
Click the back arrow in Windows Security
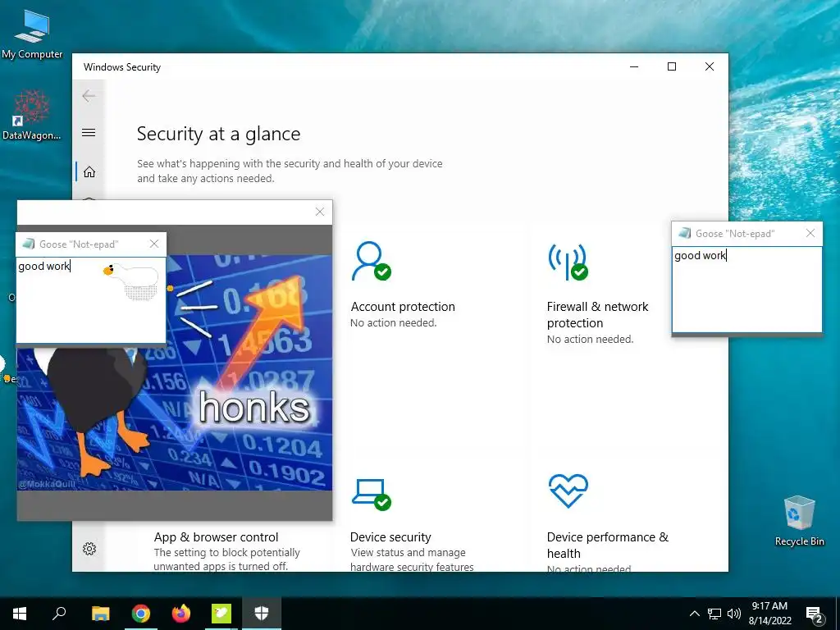point(89,96)
